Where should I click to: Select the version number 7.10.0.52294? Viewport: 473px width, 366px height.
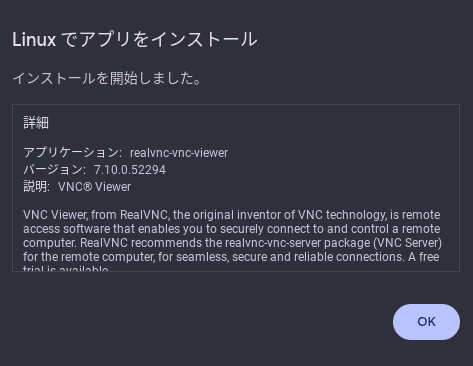tap(130, 170)
